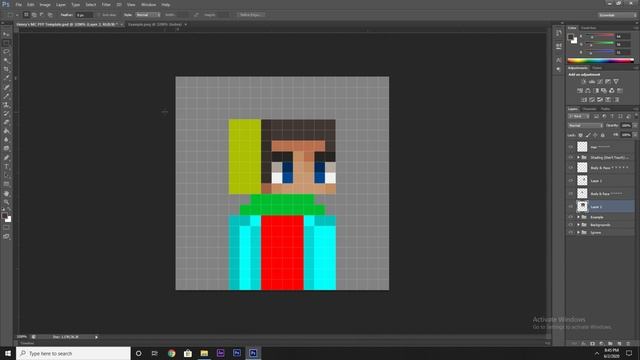Add a Brightness/Contrast adjustment

[584, 82]
